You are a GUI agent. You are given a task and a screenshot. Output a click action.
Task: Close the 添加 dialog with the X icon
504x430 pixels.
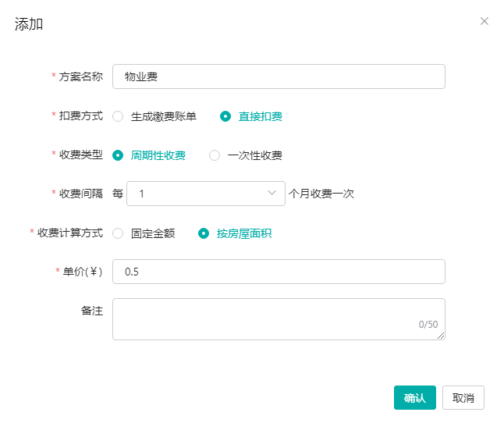click(484, 21)
